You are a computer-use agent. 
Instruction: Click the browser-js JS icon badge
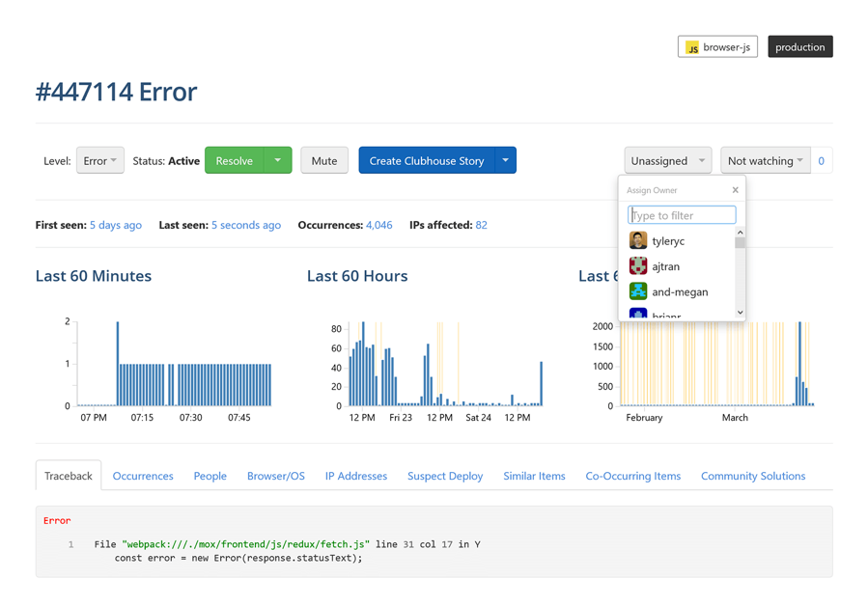point(692,47)
